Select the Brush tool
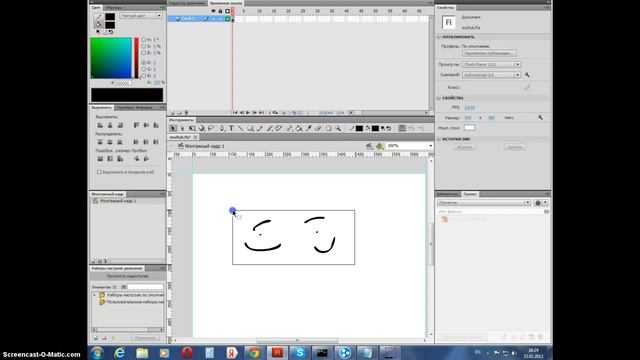Image resolution: width=640 pixels, height=360 pixels. pyautogui.click(x=269, y=128)
